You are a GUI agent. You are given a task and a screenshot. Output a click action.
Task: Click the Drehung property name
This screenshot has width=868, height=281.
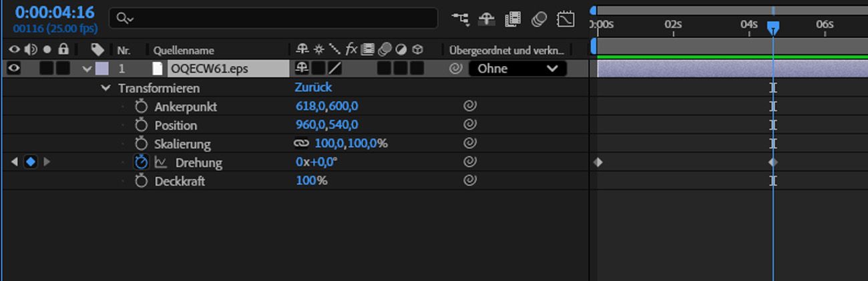pyautogui.click(x=198, y=162)
